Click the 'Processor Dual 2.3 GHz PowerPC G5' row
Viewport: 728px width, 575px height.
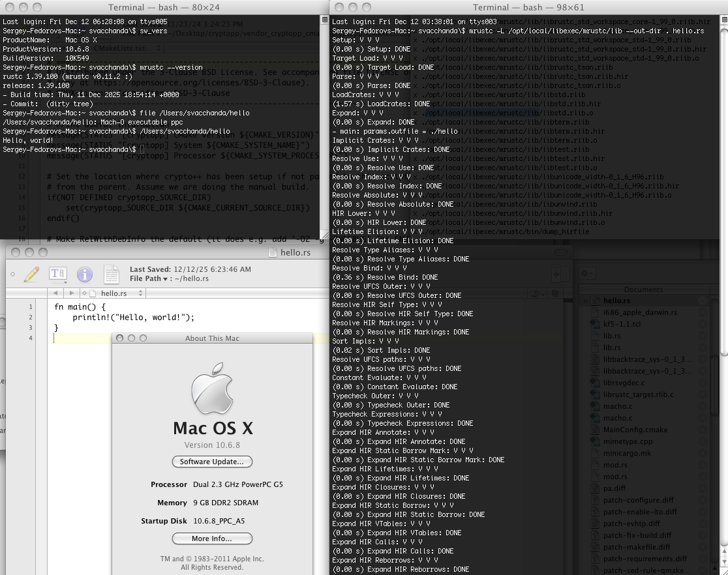click(x=217, y=484)
